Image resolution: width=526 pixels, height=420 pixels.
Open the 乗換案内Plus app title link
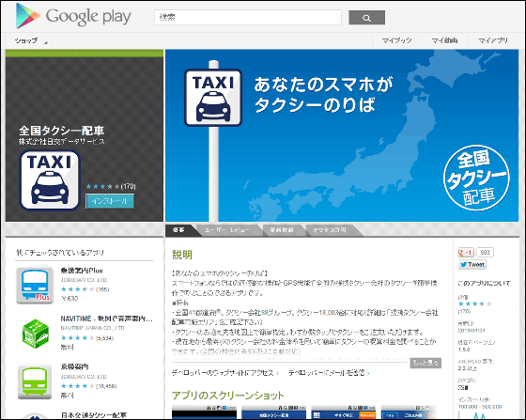click(82, 271)
